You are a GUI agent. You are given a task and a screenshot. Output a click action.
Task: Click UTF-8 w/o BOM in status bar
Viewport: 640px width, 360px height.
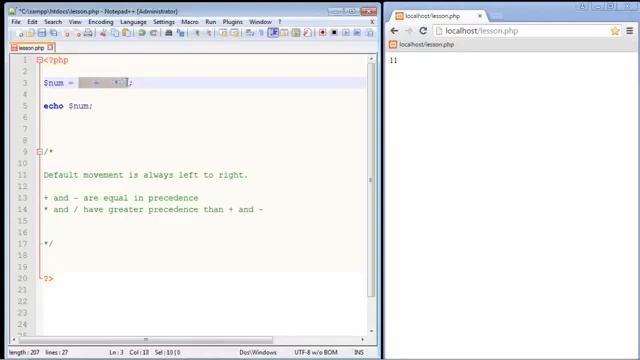(x=316, y=352)
